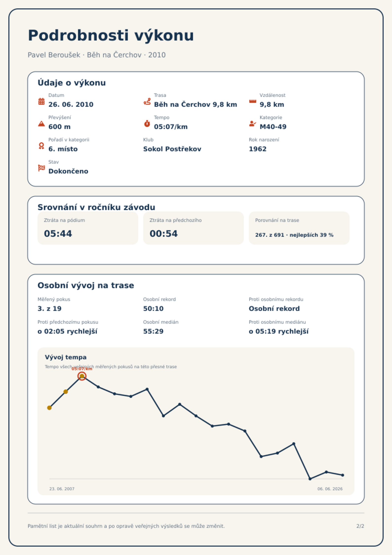Click the Osobní rekord time 50:10
This screenshot has height=555, width=392.
[153, 309]
